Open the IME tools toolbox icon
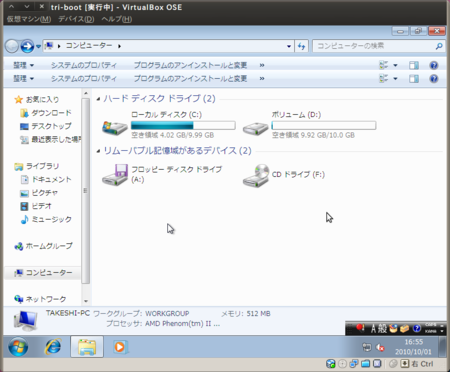Image resolution: width=450 pixels, height=372 pixels. point(404,329)
